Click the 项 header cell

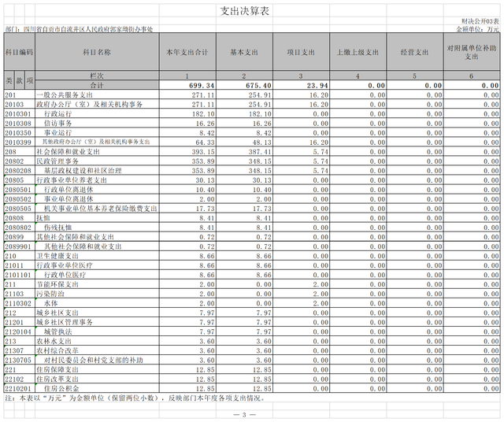pos(30,80)
